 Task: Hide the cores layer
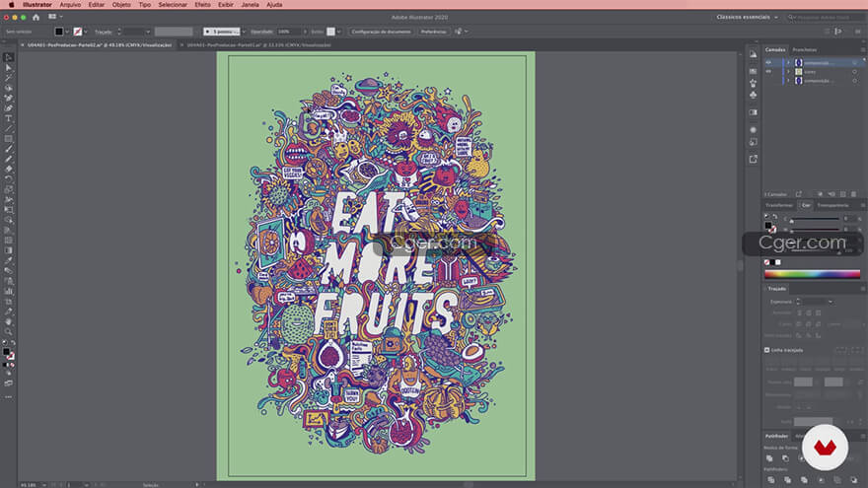pos(768,71)
